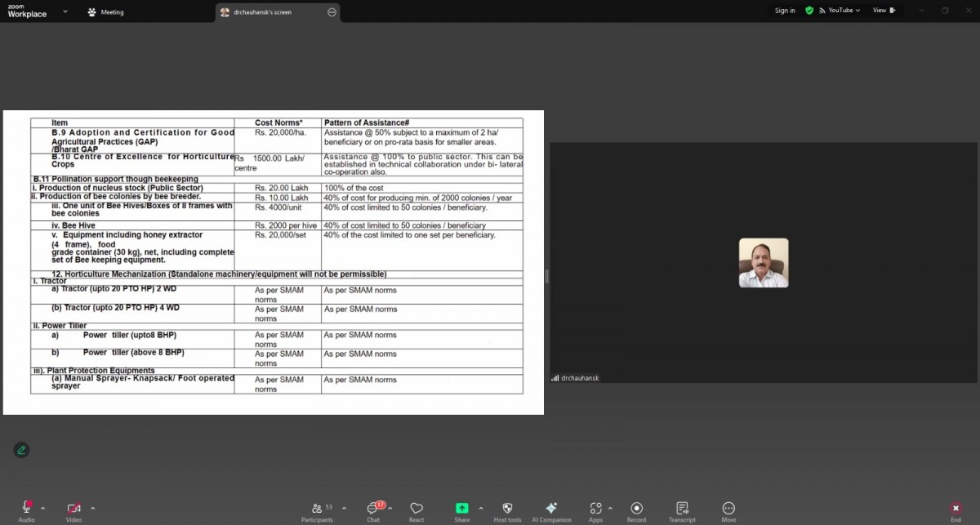Open video settings caret next to Video

click(x=92, y=508)
